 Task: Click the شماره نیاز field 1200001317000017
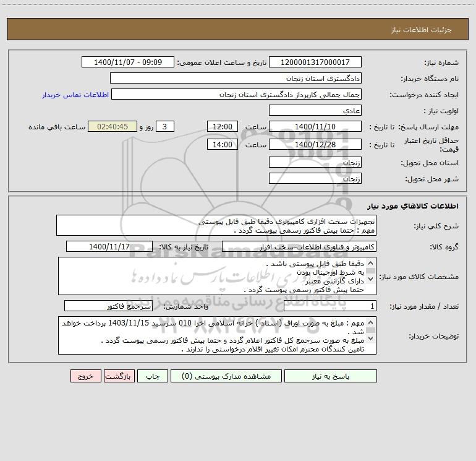pyautogui.click(x=315, y=62)
